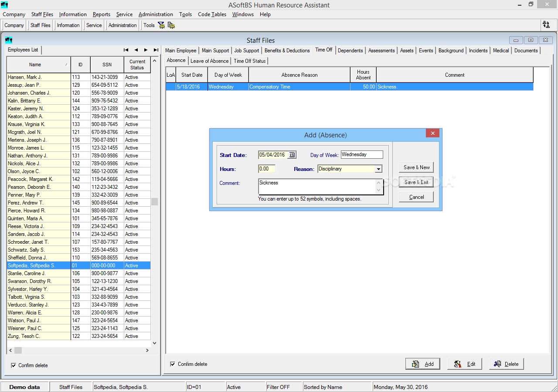This screenshot has width=558, height=392.
Task: Click the employees list vertical scrollbar thumb
Action: click(154, 202)
